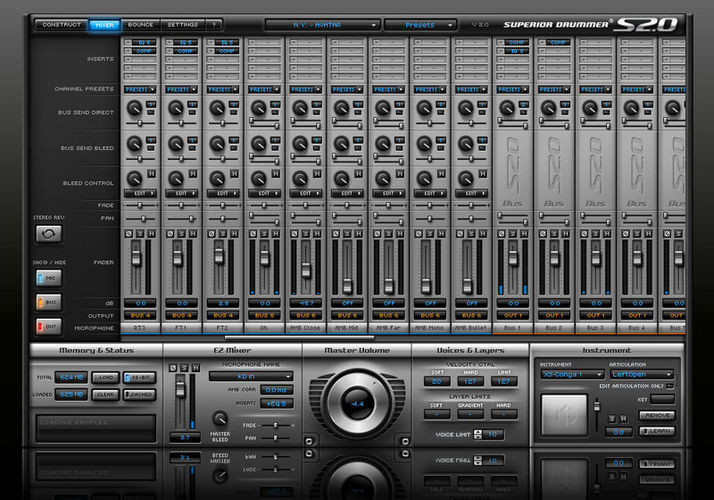This screenshot has height=500, width=714.
Task: Open the Articulation LeftOpen dropdown
Action: coord(642,374)
